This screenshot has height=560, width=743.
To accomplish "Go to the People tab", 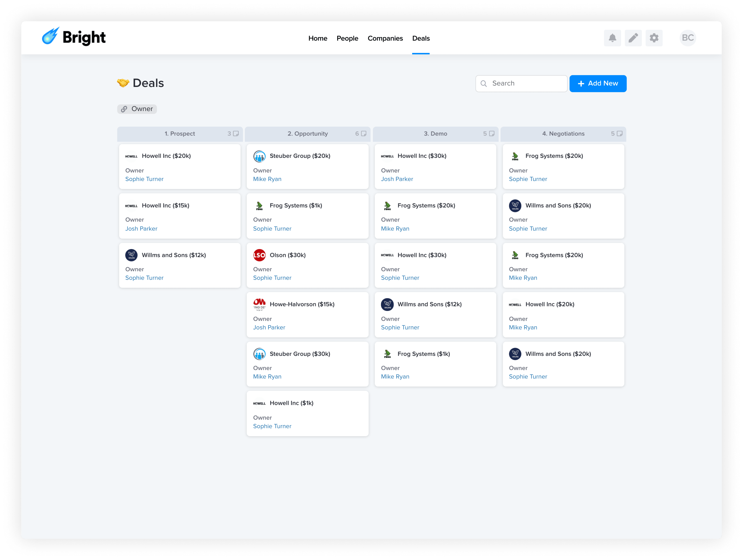I will (x=347, y=38).
